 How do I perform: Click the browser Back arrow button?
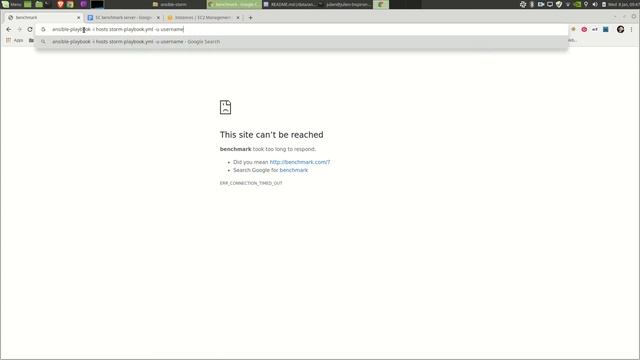9,29
